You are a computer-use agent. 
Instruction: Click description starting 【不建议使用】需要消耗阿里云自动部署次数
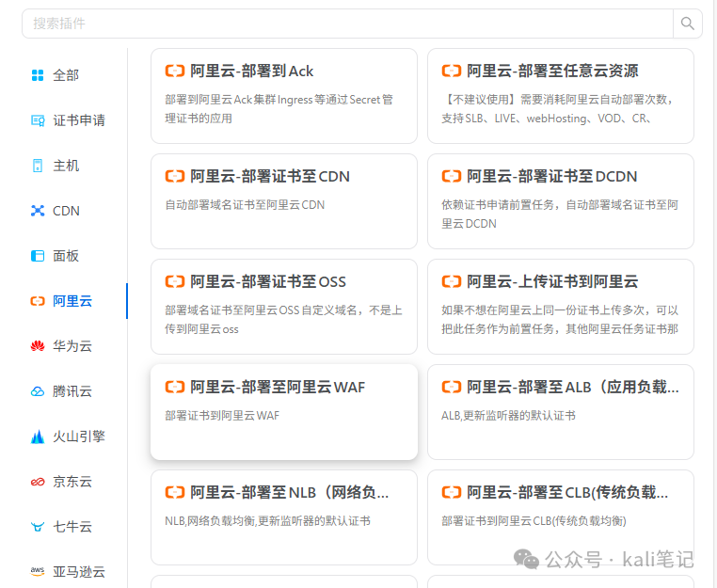pos(557,109)
